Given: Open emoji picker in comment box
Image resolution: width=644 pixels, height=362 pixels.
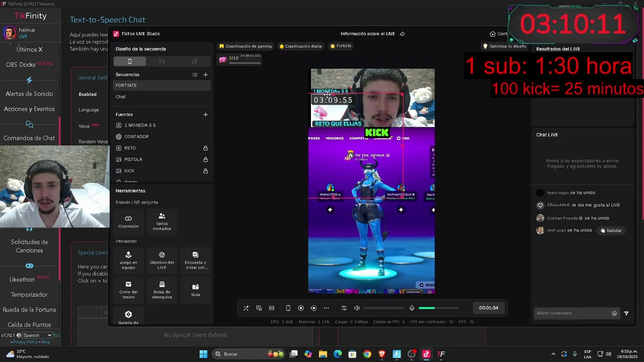Looking at the screenshot, I should (614, 313).
